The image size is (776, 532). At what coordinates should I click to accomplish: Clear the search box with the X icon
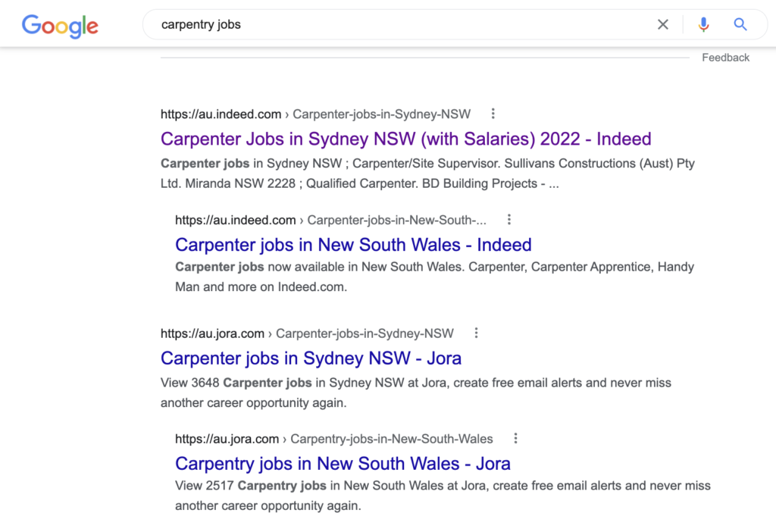pyautogui.click(x=662, y=24)
